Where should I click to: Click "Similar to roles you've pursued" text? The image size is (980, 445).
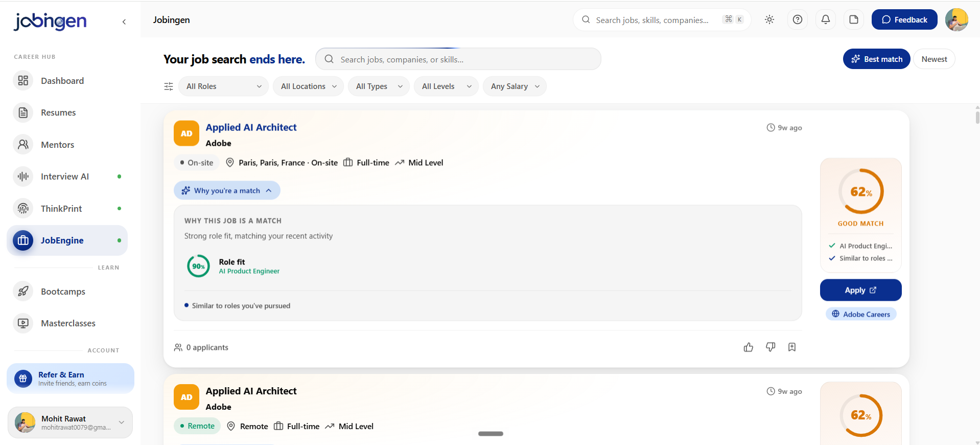pyautogui.click(x=241, y=306)
